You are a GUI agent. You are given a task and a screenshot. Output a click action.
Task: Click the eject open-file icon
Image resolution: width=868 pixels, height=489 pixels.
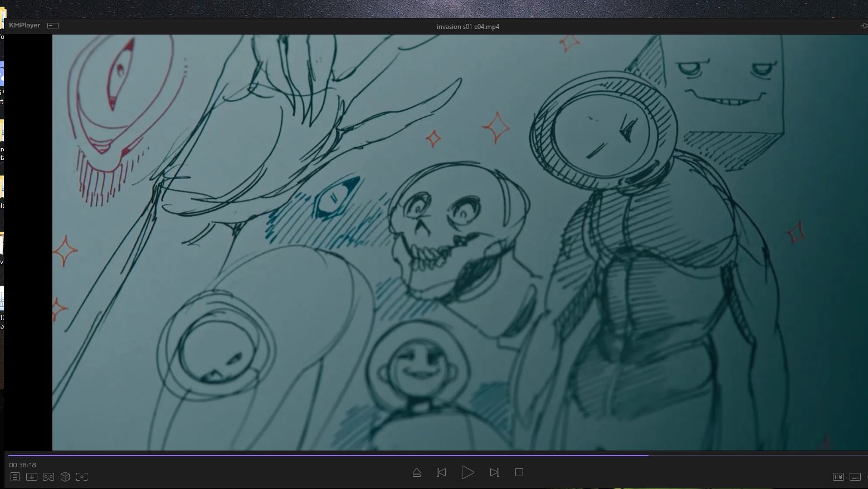pyautogui.click(x=416, y=472)
